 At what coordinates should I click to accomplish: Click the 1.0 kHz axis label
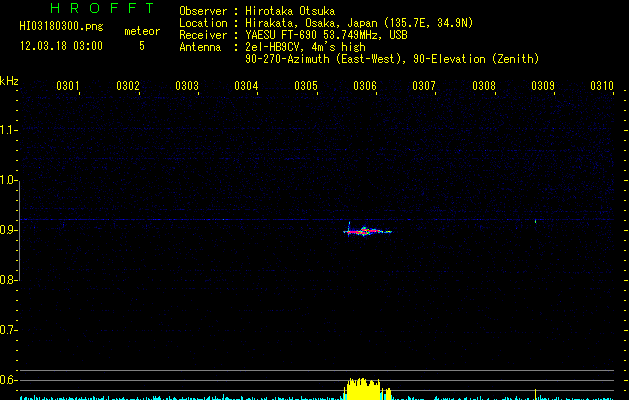(8, 180)
